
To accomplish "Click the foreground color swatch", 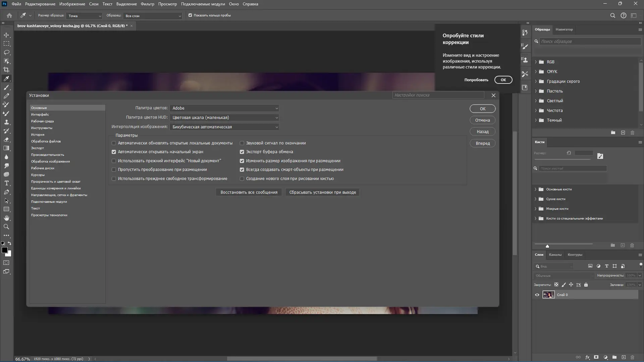I will [x=4, y=250].
